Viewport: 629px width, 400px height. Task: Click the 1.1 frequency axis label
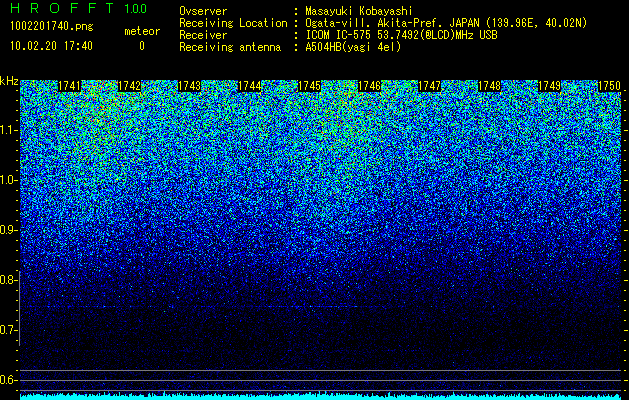click(8, 130)
